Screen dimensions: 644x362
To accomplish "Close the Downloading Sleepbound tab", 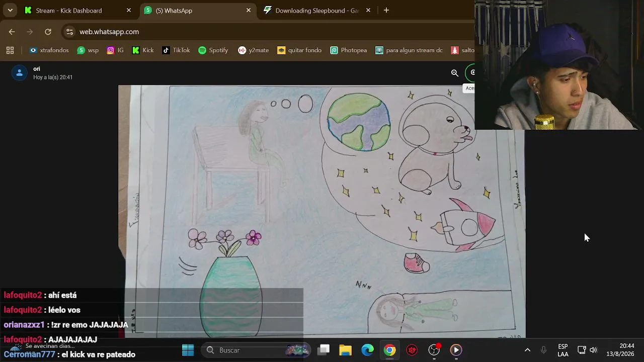I will tap(368, 10).
